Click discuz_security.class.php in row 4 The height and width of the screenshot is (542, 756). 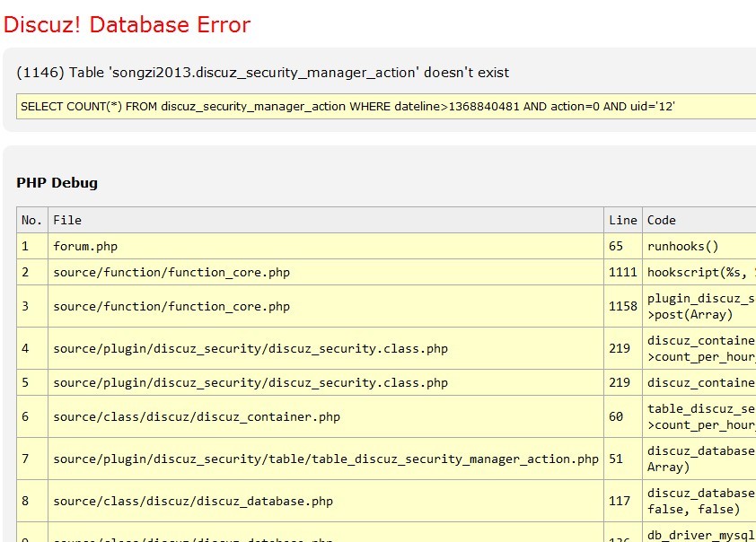tap(326, 348)
